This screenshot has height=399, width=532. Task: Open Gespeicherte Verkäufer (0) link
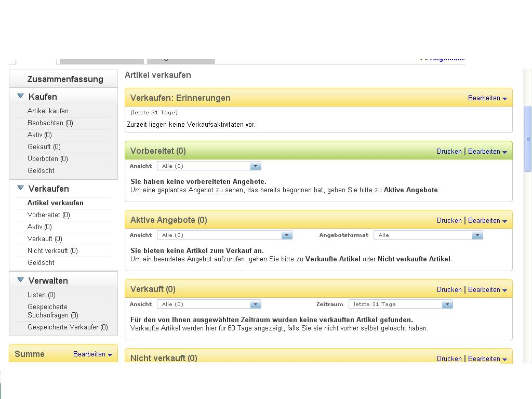(68, 327)
